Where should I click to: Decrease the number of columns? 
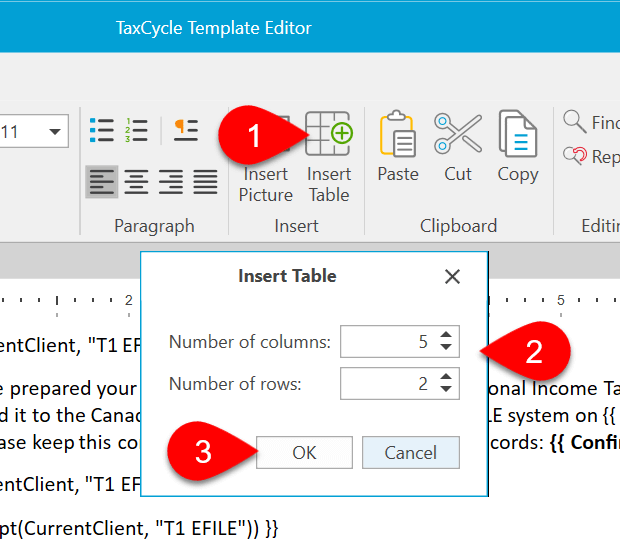pos(446,347)
